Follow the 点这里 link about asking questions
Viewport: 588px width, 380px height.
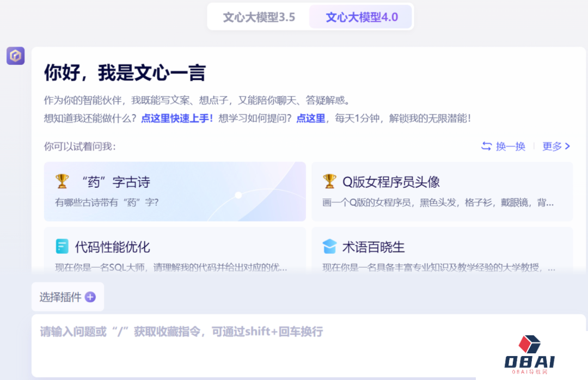click(310, 119)
